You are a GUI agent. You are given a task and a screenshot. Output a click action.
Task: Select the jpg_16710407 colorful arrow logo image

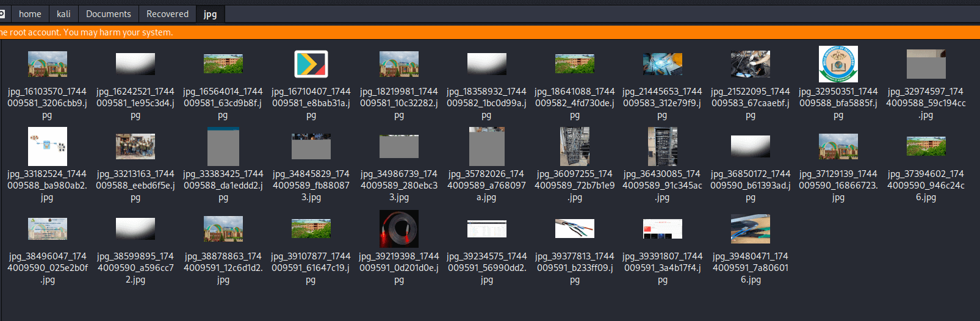[311, 64]
